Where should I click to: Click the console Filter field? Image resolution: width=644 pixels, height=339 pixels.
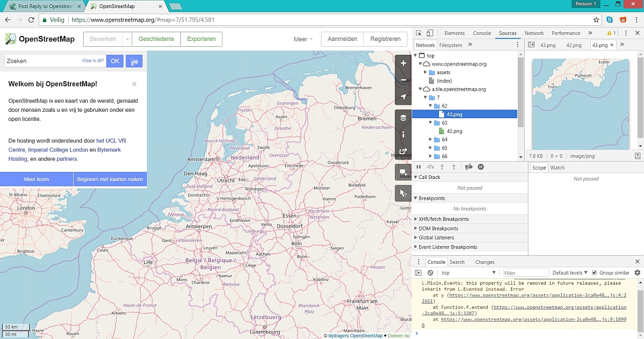(x=526, y=273)
